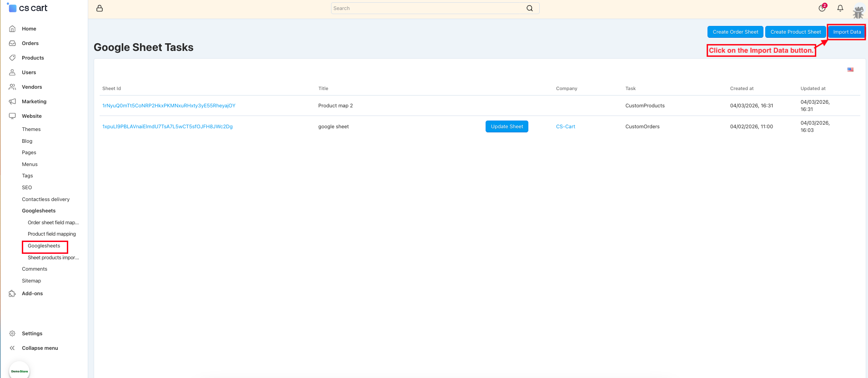Open the Orders menu item

click(x=30, y=43)
